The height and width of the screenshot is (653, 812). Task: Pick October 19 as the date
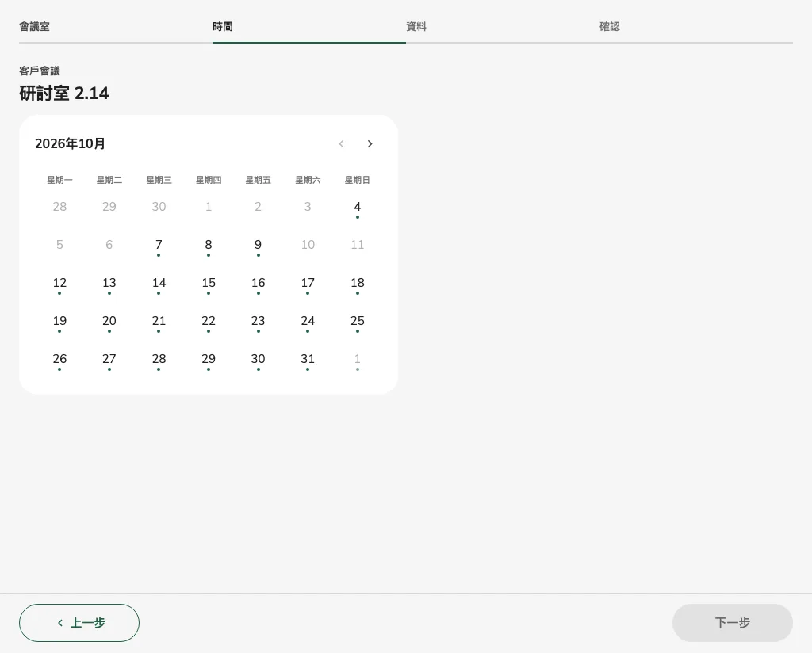pyautogui.click(x=59, y=321)
